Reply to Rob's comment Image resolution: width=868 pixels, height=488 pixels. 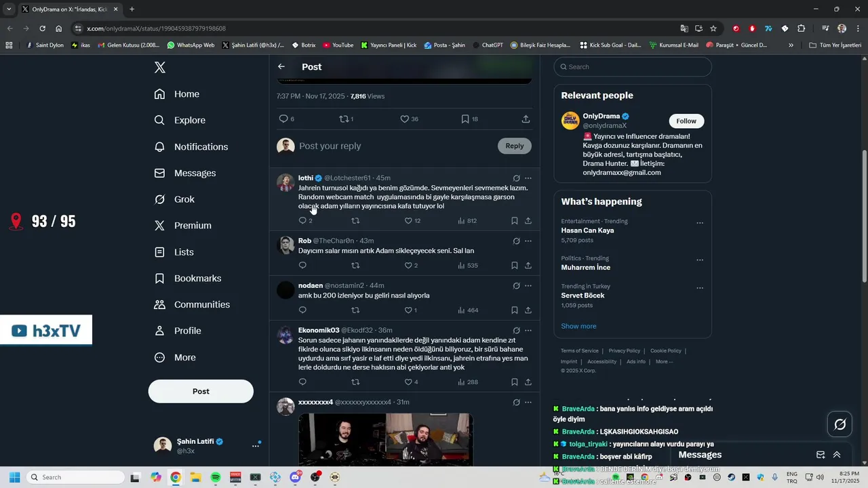coord(302,266)
